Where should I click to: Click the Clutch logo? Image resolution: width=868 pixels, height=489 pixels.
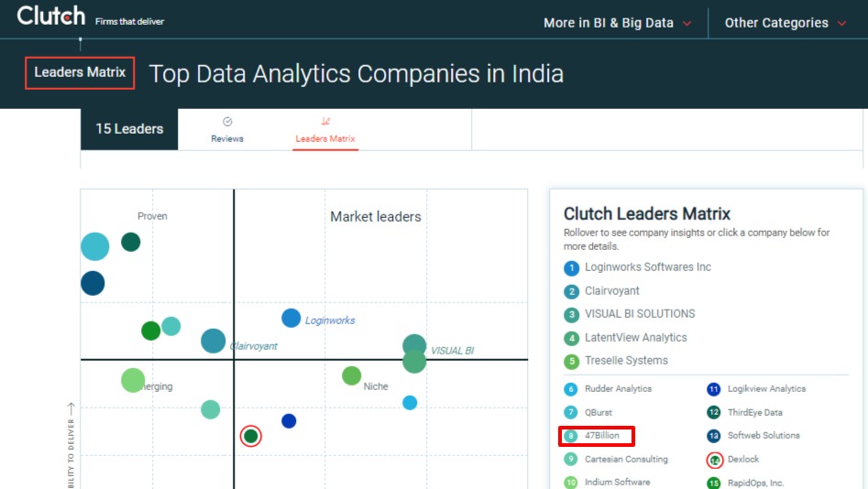tap(51, 16)
